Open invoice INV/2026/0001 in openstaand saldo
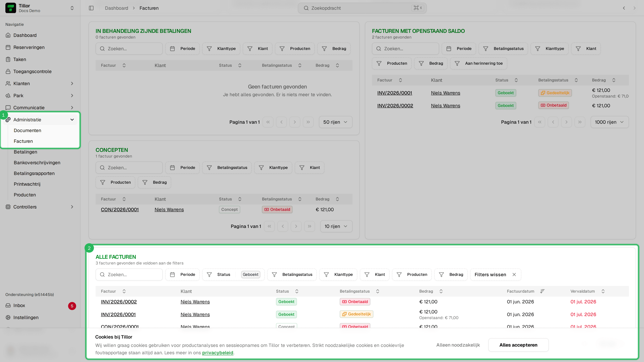This screenshot has width=644, height=362. (394, 93)
